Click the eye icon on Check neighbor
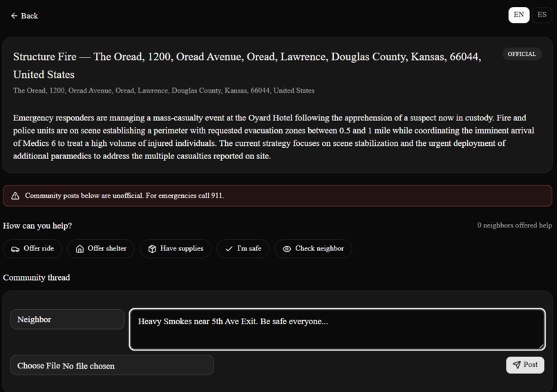 [x=287, y=249]
